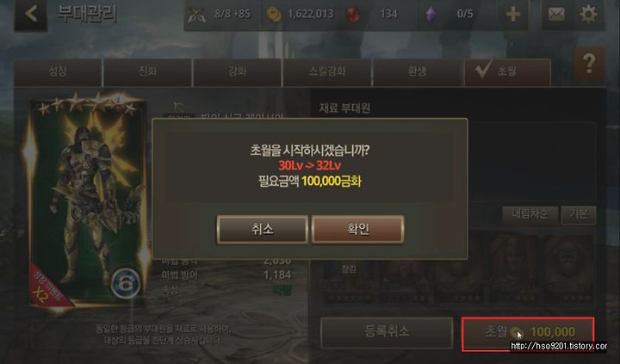The width and height of the screenshot is (620, 364).
Task: Click the 등록취소 button
Action: (387, 332)
